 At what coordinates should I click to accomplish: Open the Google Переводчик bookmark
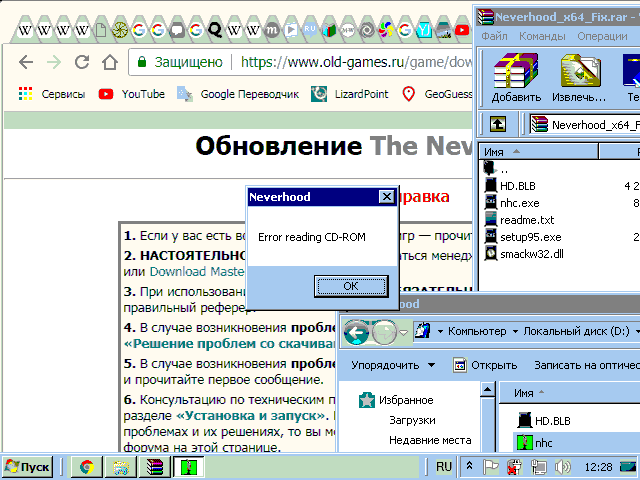tap(238, 94)
